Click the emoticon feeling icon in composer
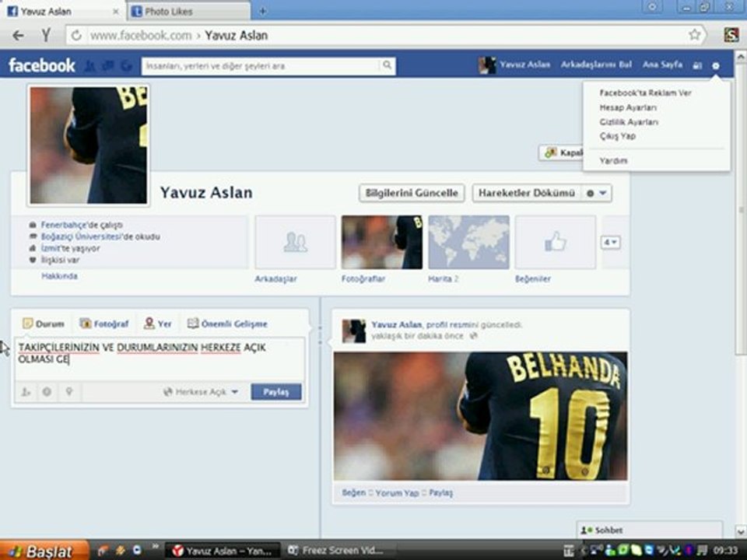This screenshot has height=560, width=747. 47,392
